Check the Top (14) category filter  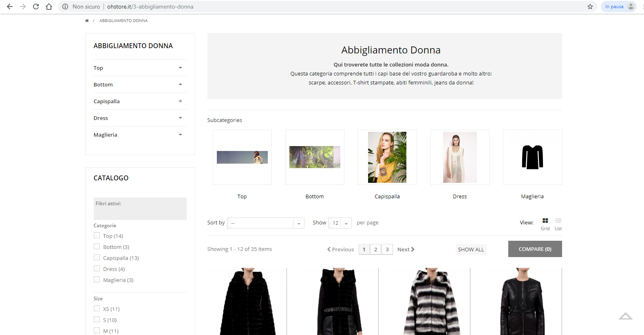tap(97, 235)
